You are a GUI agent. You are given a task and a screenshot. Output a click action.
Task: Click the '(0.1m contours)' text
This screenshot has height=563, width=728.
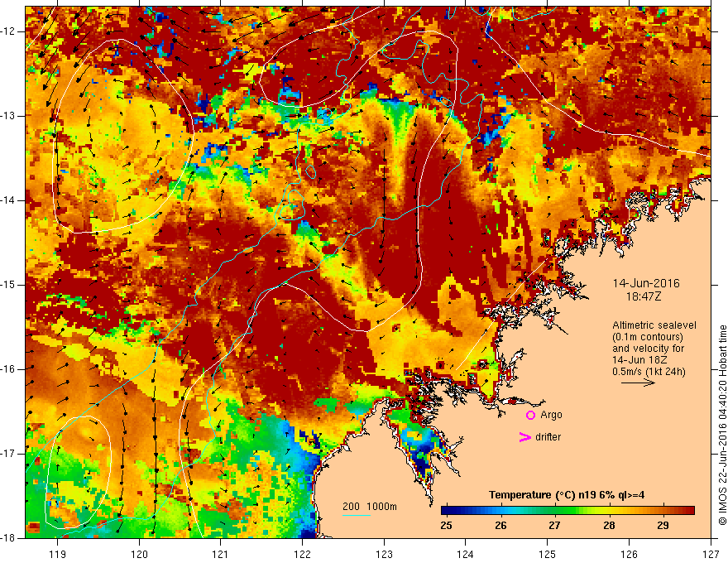[x=648, y=337]
